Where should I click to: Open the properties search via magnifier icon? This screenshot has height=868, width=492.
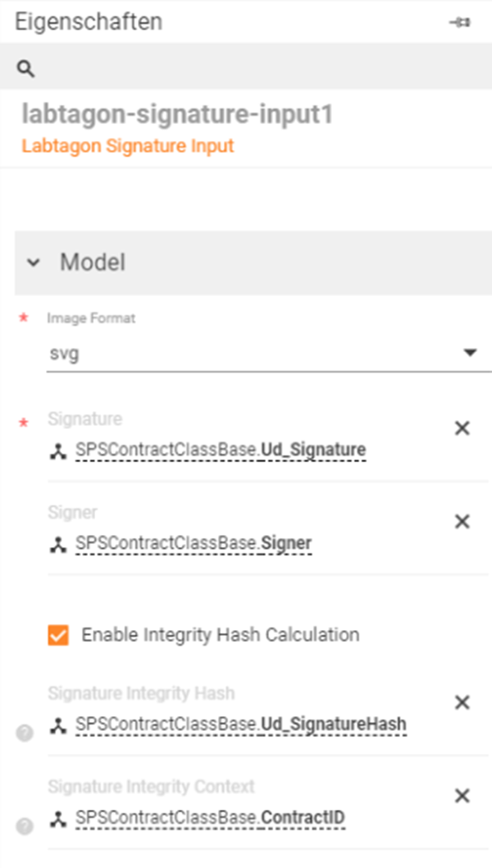tap(25, 68)
